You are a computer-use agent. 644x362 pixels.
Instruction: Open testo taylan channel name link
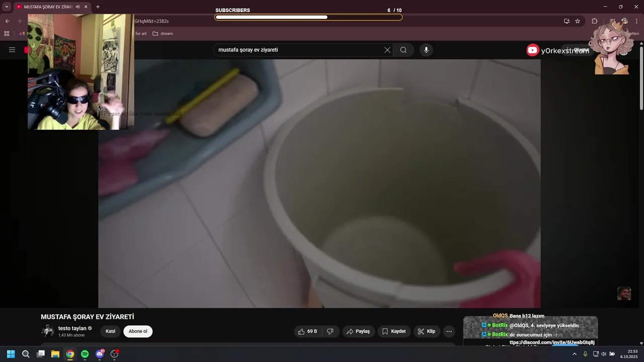pyautogui.click(x=72, y=328)
